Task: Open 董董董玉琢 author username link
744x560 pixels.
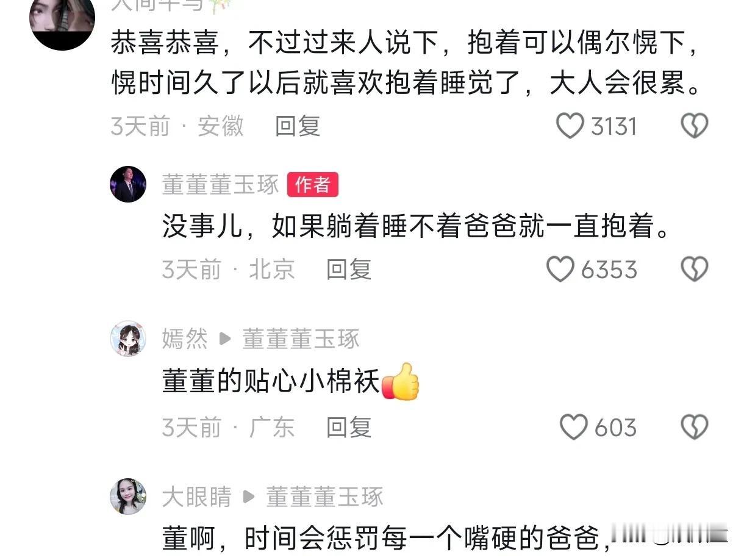Action: coord(220,185)
